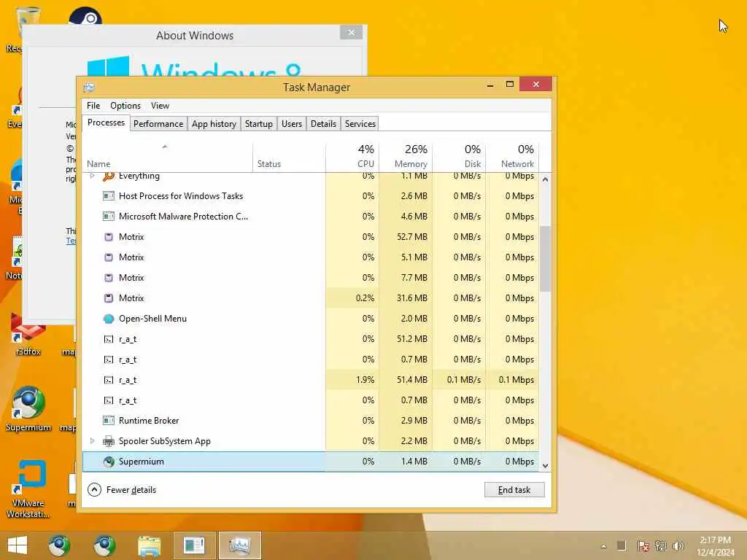The width and height of the screenshot is (747, 560).
Task: Click the Motrix icon using 31.6 MB
Action: click(x=109, y=298)
